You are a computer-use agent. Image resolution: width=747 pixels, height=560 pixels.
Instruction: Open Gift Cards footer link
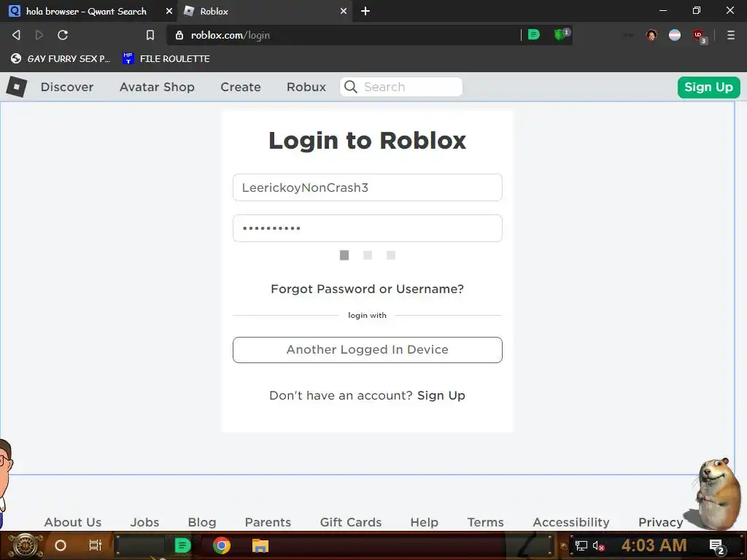351,522
